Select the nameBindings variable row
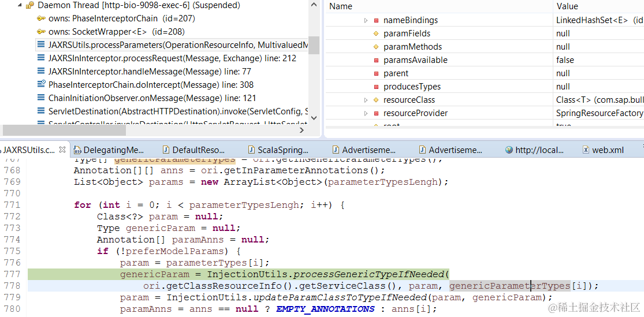Image resolution: width=644 pixels, height=317 pixels. coord(485,20)
